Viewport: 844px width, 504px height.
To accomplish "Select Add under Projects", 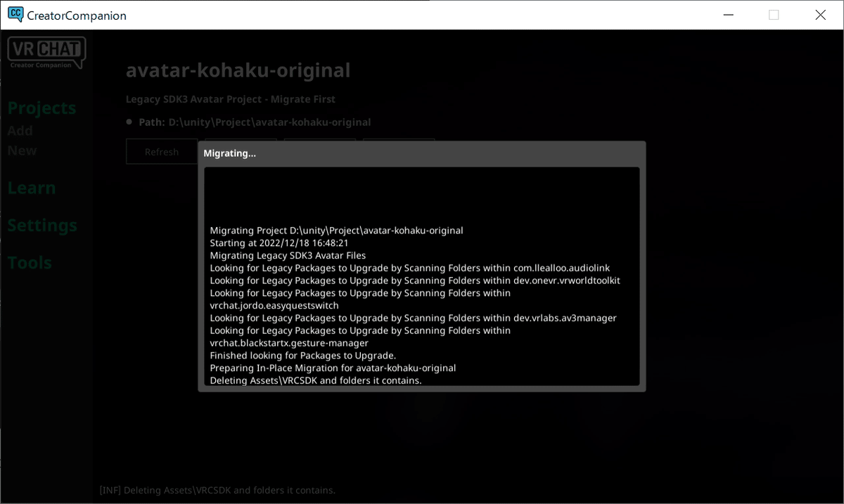I will point(20,131).
